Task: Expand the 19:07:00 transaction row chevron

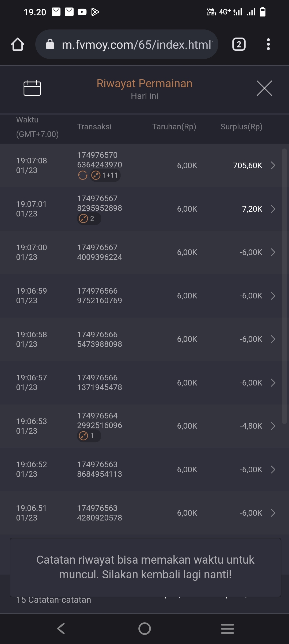Action: pyautogui.click(x=273, y=252)
